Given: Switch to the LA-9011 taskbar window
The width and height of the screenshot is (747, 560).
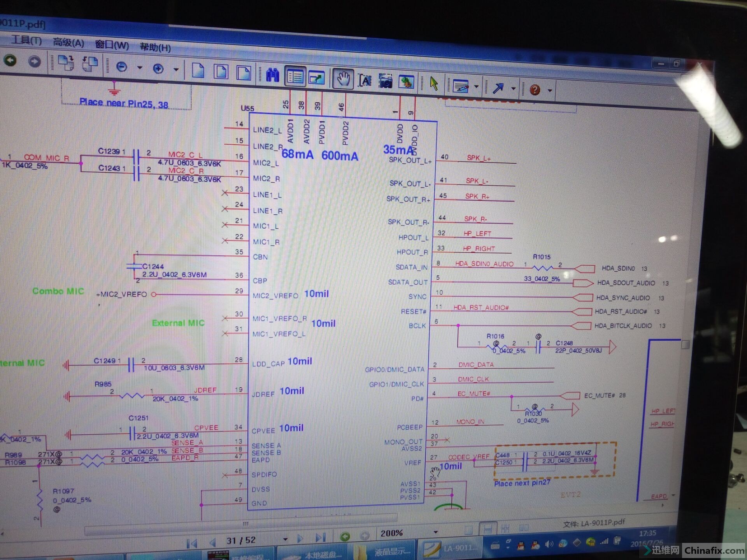Looking at the screenshot, I should pos(450,549).
